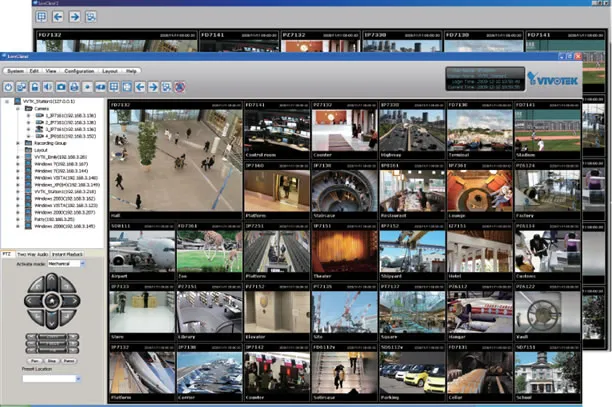This screenshot has height=407, width=612.
Task: Select the Stadium camera view
Action: (547, 130)
